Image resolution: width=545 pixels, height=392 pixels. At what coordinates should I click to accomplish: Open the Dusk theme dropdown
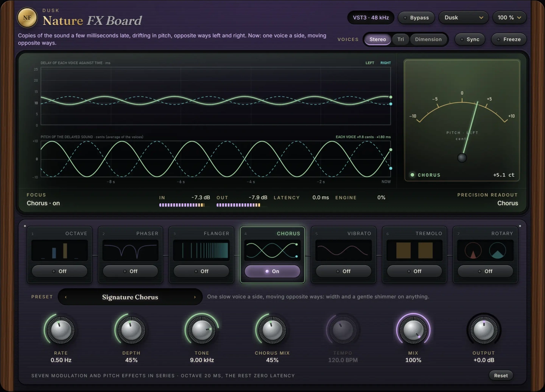[464, 18]
